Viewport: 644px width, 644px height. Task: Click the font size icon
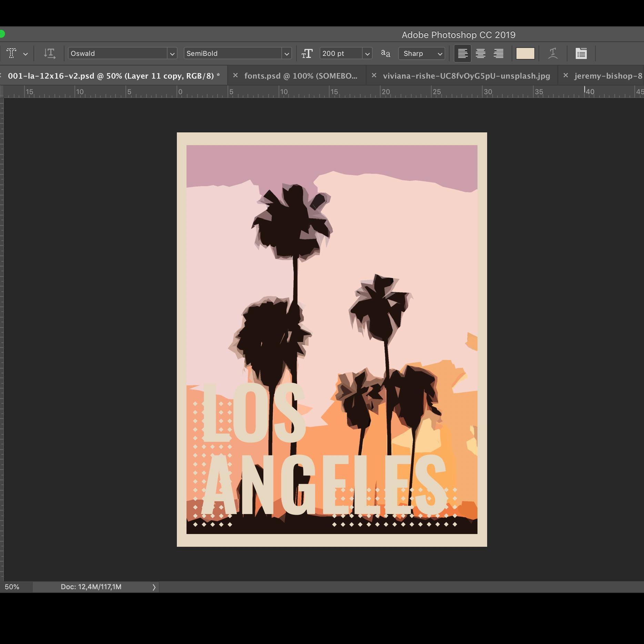307,53
